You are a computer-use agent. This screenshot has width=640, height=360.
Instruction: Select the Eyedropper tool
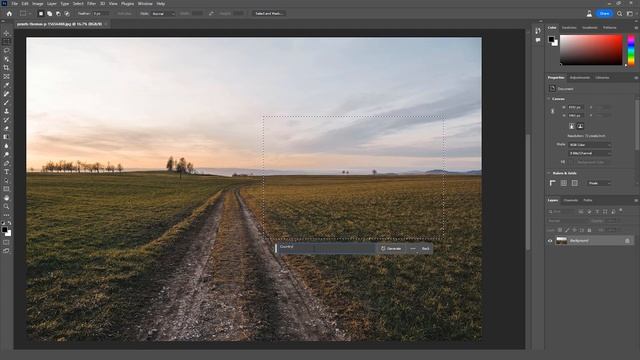click(x=6, y=85)
